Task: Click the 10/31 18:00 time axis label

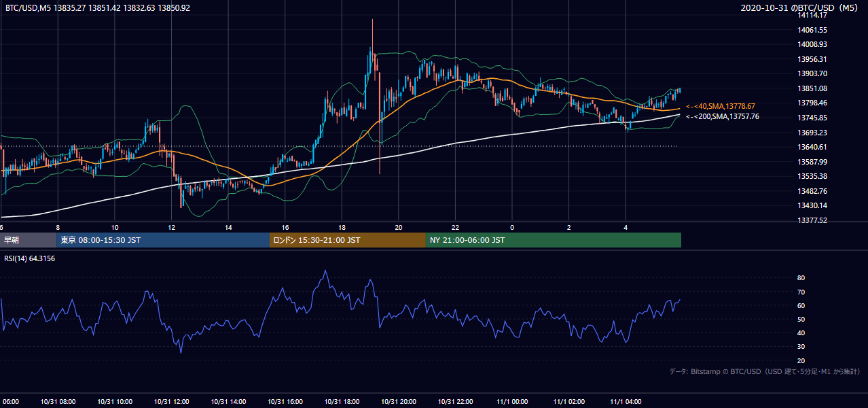Action: click(x=342, y=402)
